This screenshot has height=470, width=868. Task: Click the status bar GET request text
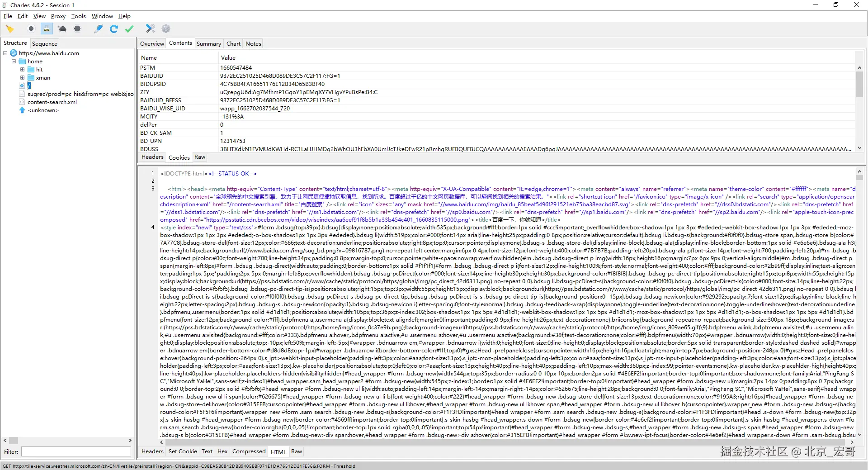pyautogui.click(x=179, y=466)
